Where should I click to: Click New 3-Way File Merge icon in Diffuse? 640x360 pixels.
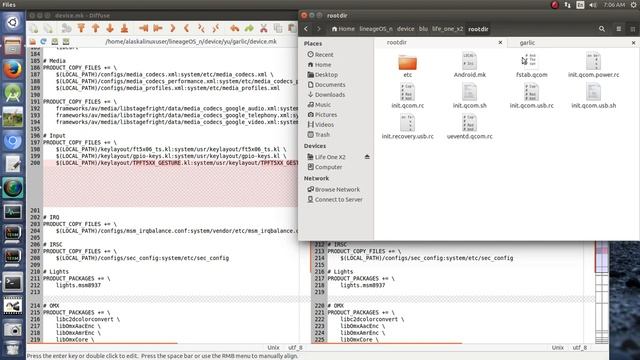coord(48,28)
